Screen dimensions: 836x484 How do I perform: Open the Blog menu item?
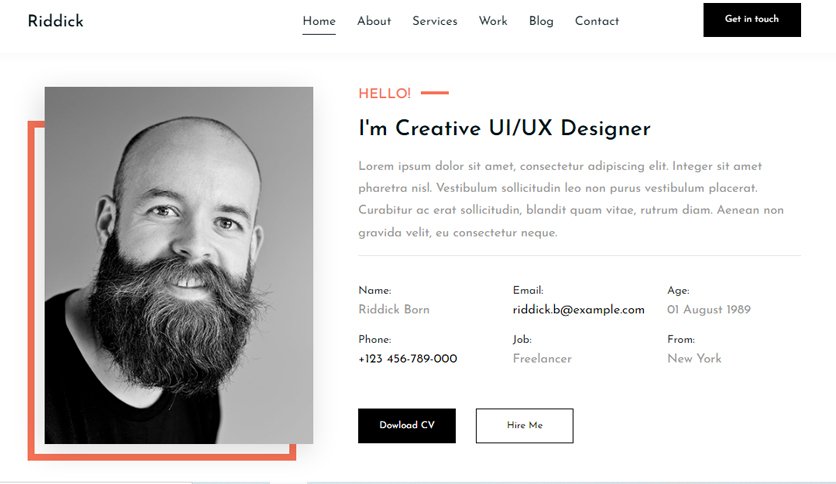[x=541, y=21]
